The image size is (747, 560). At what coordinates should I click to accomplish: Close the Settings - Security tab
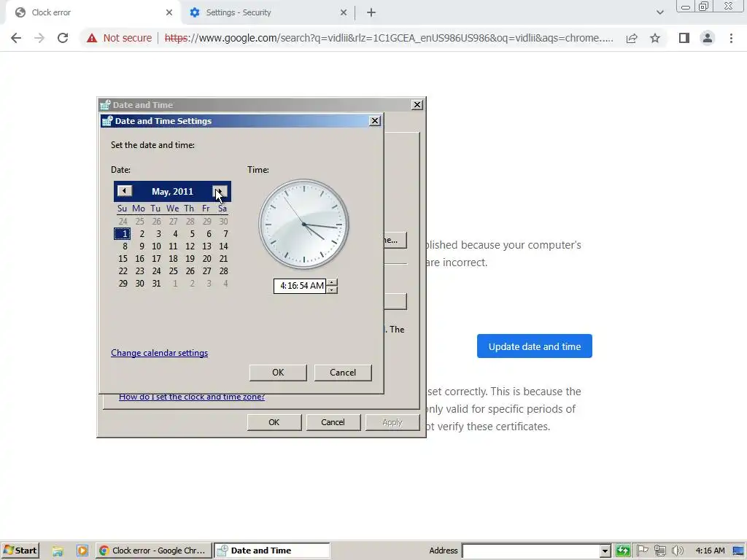[x=344, y=12]
